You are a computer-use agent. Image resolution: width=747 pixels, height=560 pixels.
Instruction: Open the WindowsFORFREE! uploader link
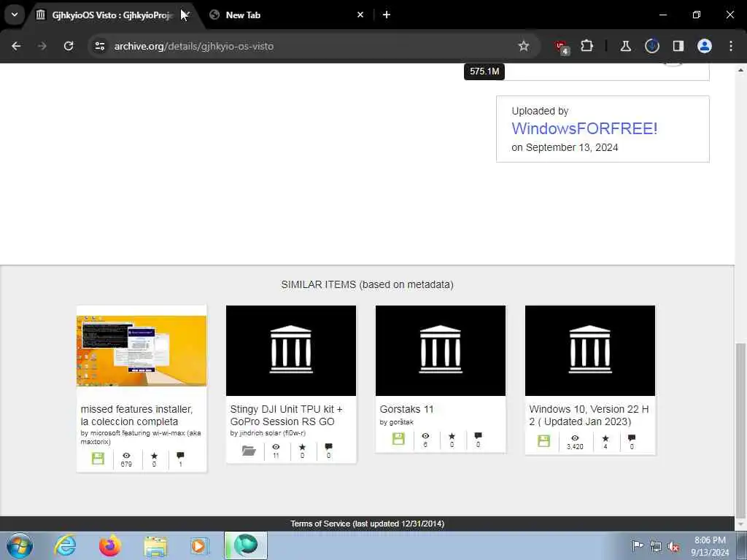(584, 128)
